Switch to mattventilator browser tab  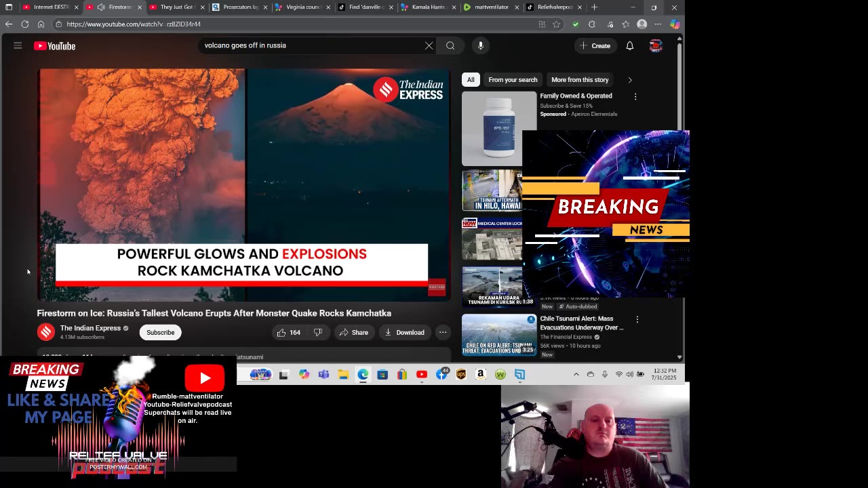pos(490,7)
